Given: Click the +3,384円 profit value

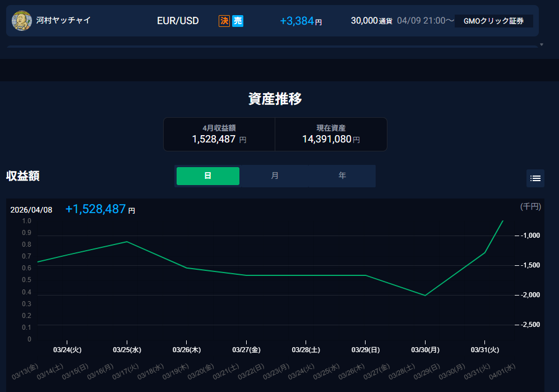Looking at the screenshot, I should click(x=301, y=21).
